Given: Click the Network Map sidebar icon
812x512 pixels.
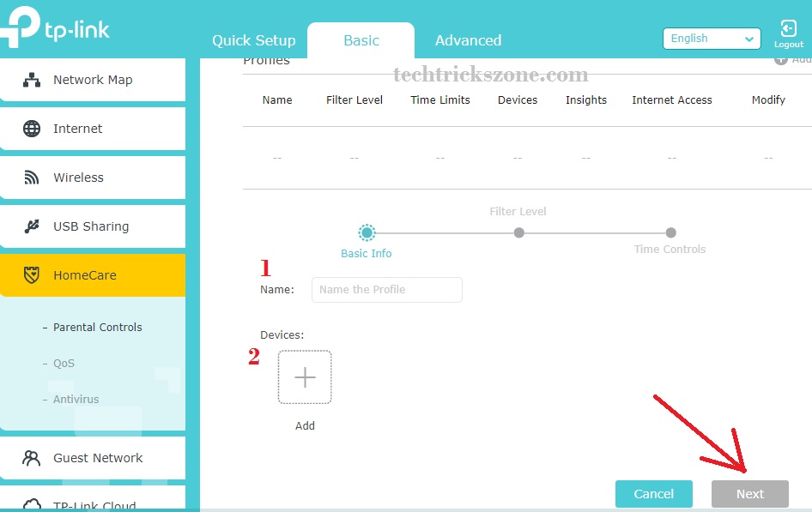Looking at the screenshot, I should (32, 80).
